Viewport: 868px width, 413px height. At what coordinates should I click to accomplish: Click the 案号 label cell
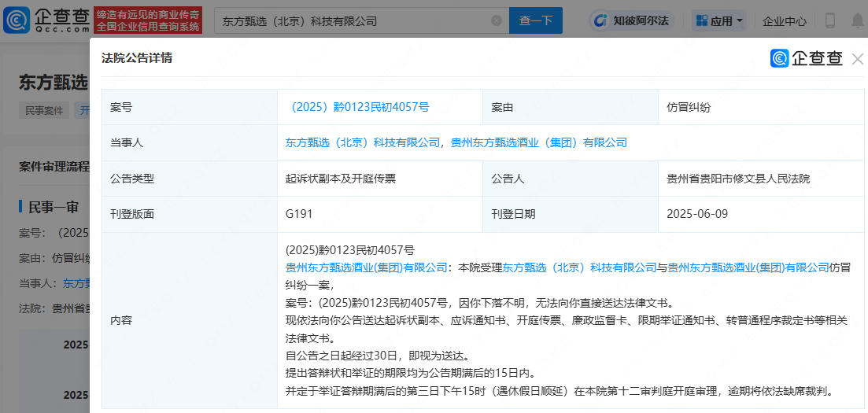[190, 108]
